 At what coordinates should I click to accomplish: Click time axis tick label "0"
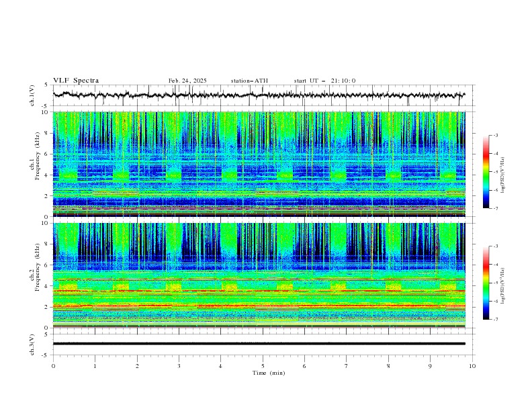(x=53, y=366)
